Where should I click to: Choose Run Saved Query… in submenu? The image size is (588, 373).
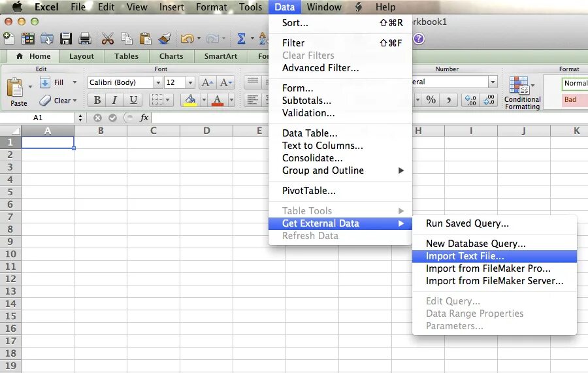click(x=495, y=223)
